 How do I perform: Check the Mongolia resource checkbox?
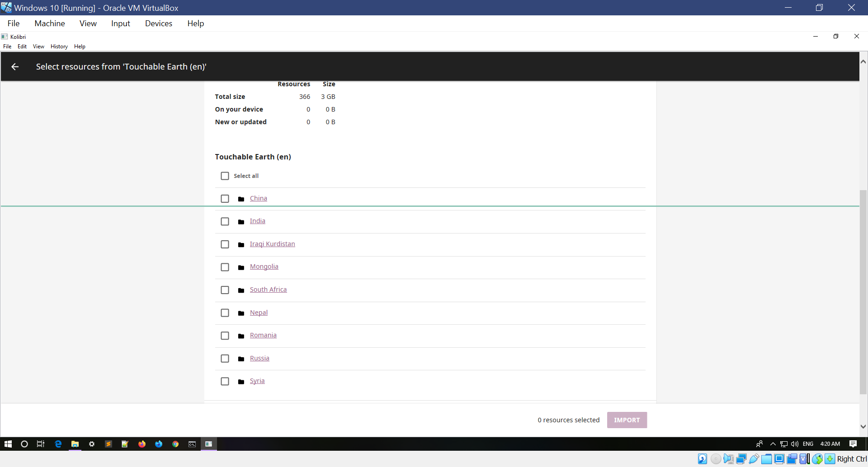coord(225,267)
